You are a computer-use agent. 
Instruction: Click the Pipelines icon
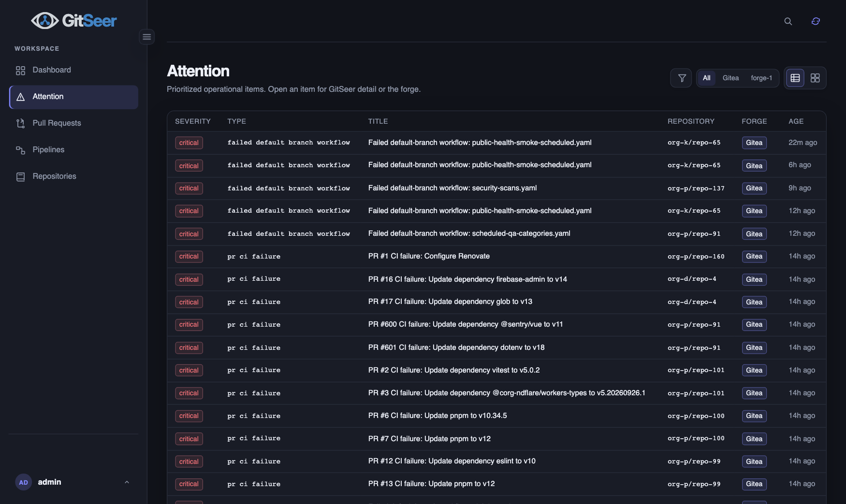click(x=20, y=150)
